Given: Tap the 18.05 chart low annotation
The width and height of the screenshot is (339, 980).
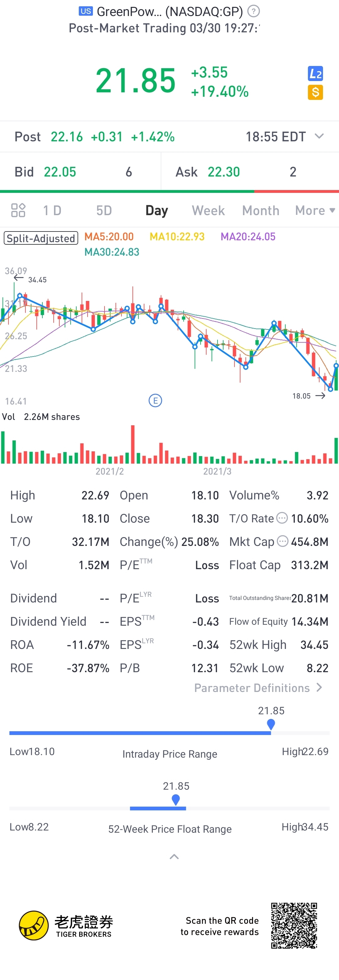Looking at the screenshot, I should coord(301,396).
